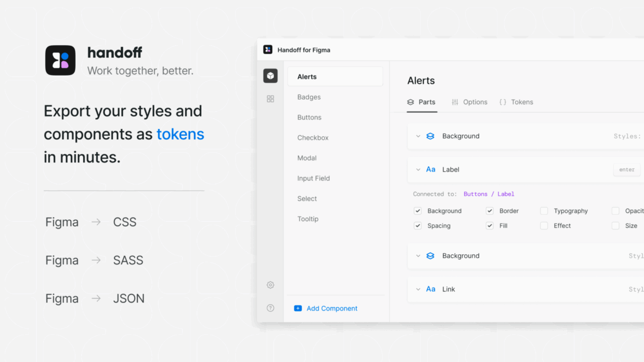Click the Aa text icon beside Label

click(430, 169)
